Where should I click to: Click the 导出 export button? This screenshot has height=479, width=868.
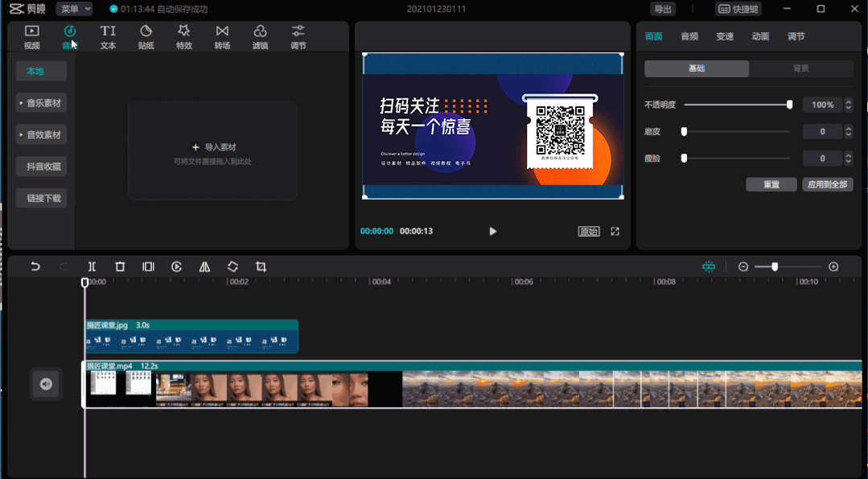pos(663,9)
